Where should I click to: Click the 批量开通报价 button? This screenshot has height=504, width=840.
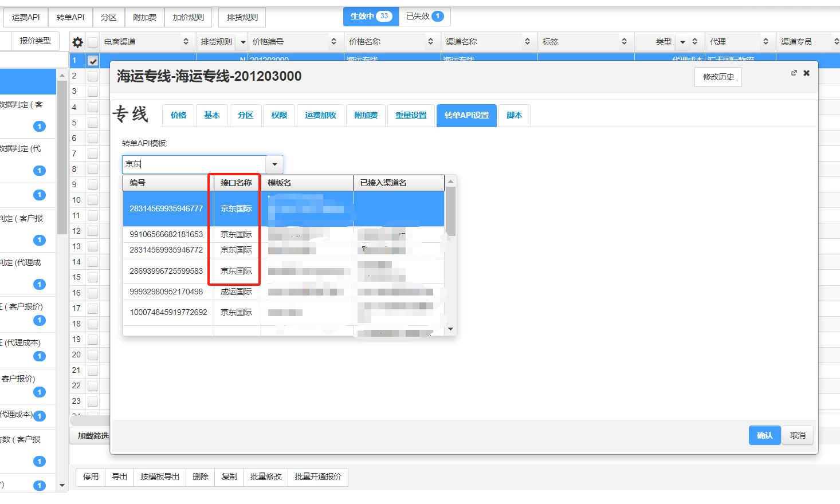click(318, 477)
